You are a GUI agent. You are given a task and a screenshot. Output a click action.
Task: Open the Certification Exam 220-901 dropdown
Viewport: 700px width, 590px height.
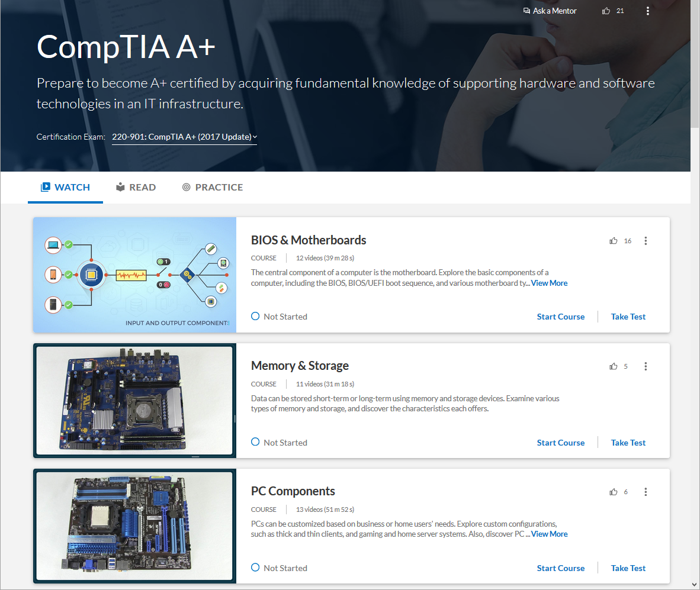(184, 137)
